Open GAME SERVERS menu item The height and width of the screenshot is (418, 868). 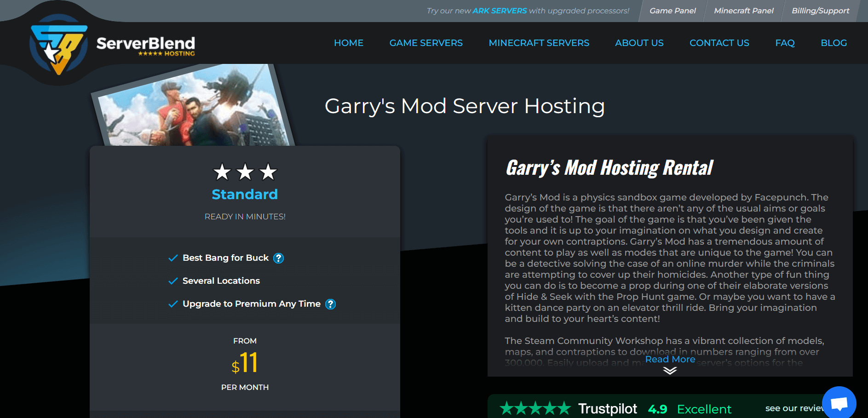tap(426, 43)
